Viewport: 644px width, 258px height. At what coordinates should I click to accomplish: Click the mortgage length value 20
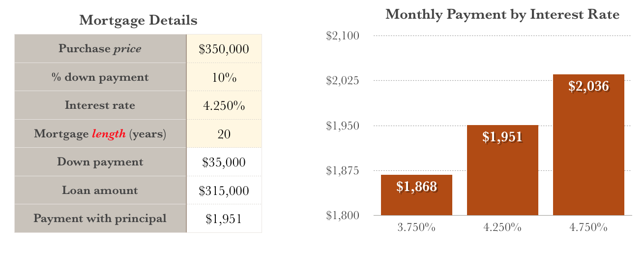tap(224, 134)
